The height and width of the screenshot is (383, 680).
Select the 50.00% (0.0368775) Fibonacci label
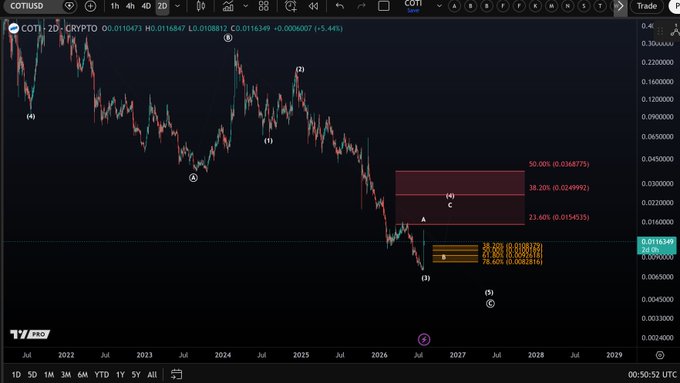coord(559,164)
